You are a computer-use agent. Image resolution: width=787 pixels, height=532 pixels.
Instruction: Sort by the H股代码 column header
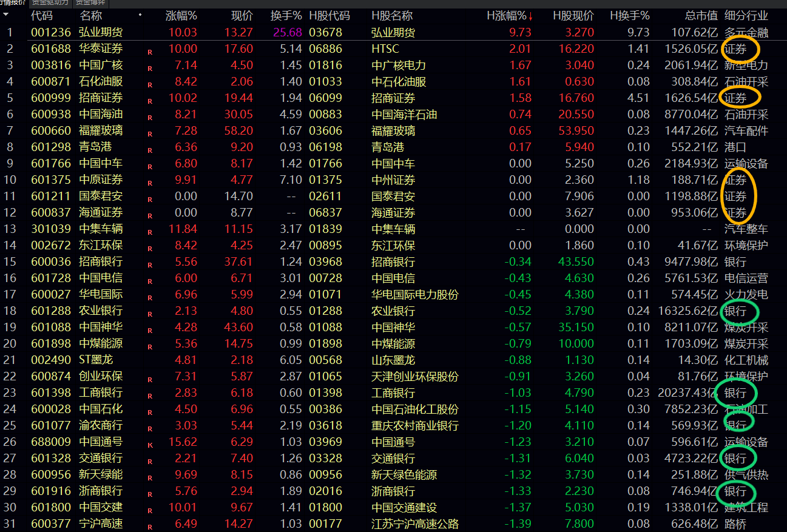(329, 16)
